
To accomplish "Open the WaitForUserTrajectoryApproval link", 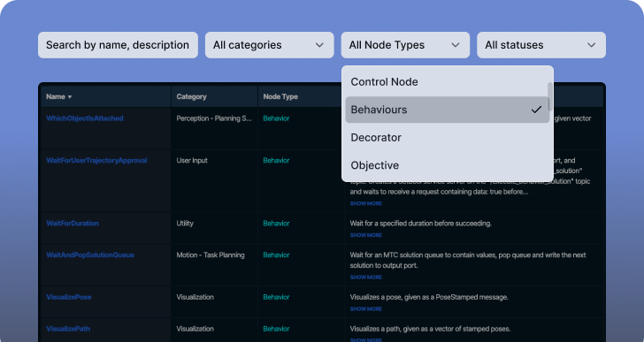I will [x=96, y=160].
